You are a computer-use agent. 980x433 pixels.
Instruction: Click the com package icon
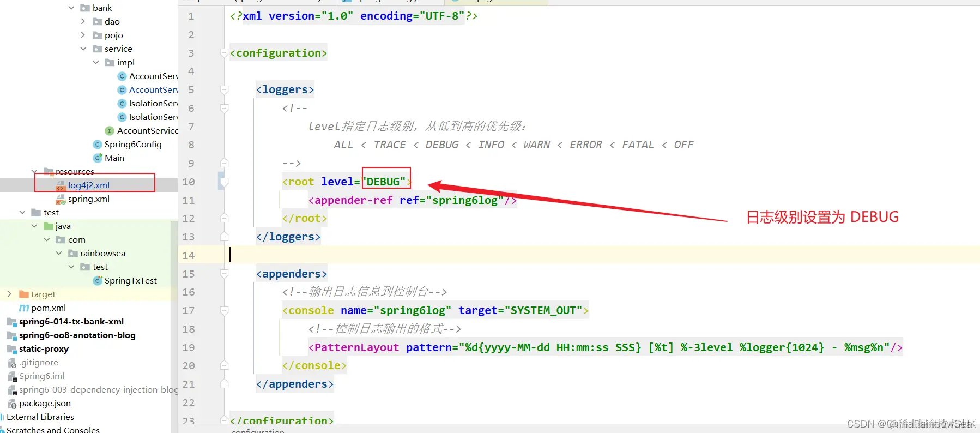pyautogui.click(x=61, y=239)
